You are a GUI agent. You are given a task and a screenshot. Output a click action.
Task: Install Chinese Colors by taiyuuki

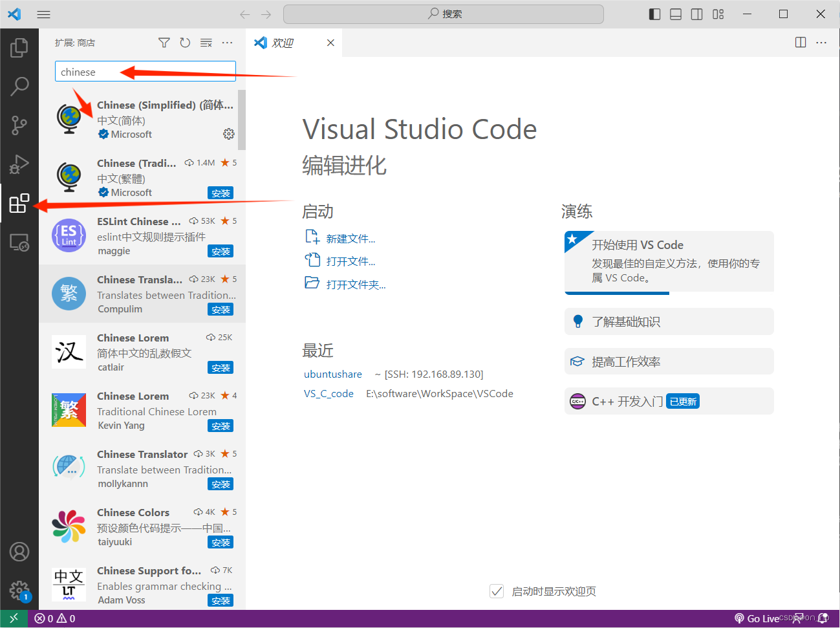(x=221, y=542)
